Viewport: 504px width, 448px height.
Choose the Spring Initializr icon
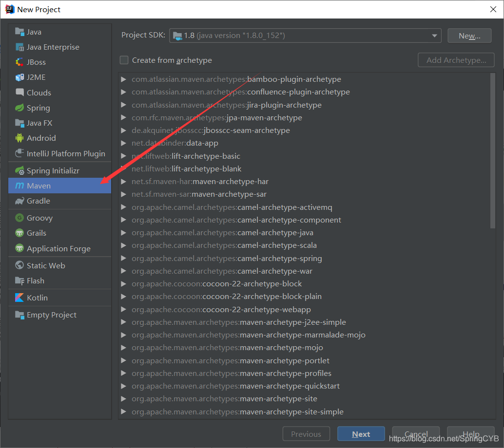click(19, 170)
